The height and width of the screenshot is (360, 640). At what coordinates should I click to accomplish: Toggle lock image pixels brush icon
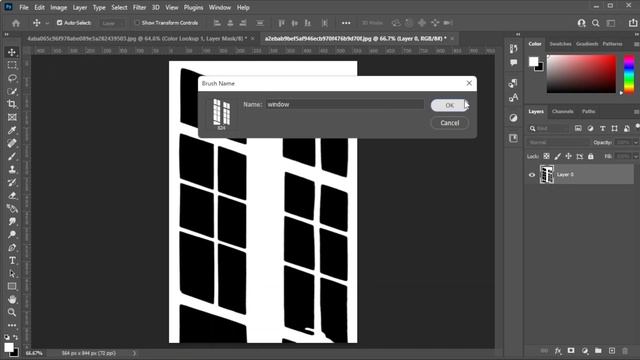(558, 156)
